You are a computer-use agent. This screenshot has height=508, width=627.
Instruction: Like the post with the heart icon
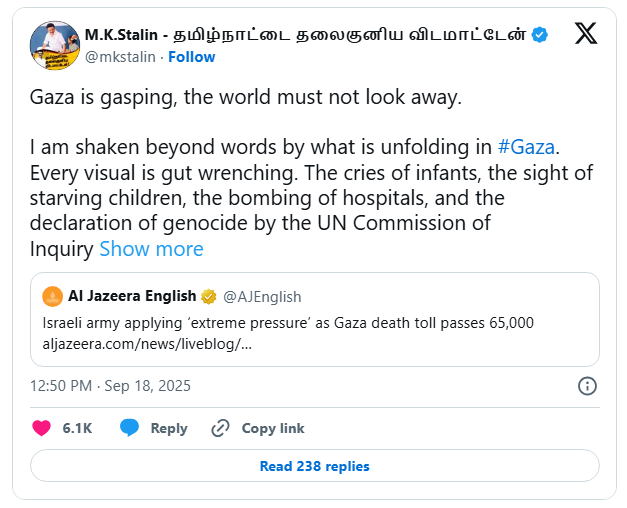(42, 428)
